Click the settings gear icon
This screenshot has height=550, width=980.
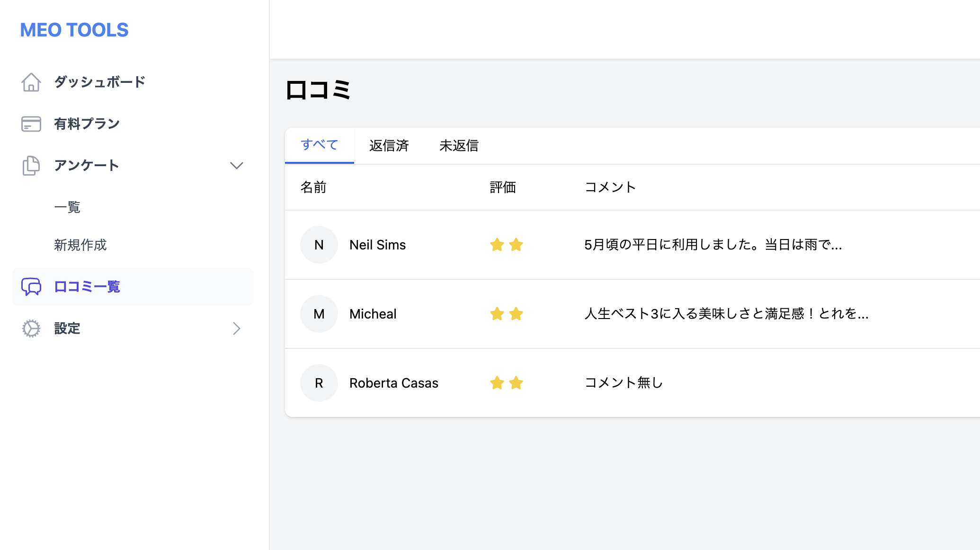(x=31, y=328)
